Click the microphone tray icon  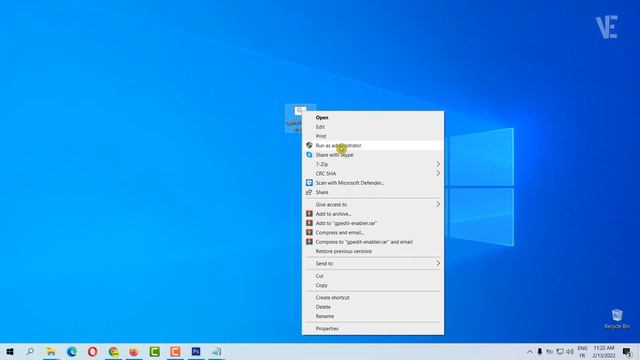[540, 351]
